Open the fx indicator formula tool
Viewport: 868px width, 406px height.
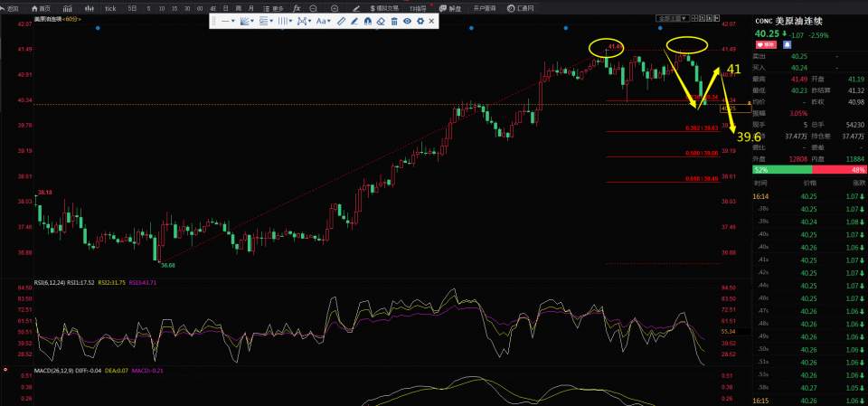[297, 9]
